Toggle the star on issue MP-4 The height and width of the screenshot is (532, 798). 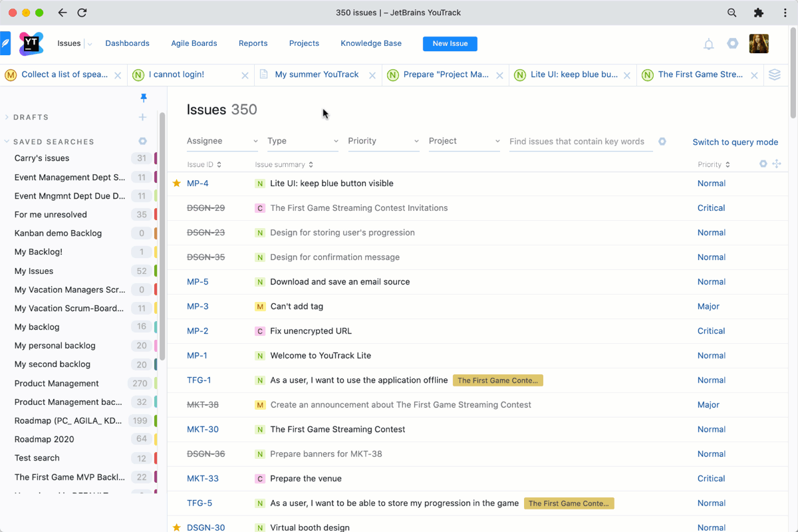(177, 184)
